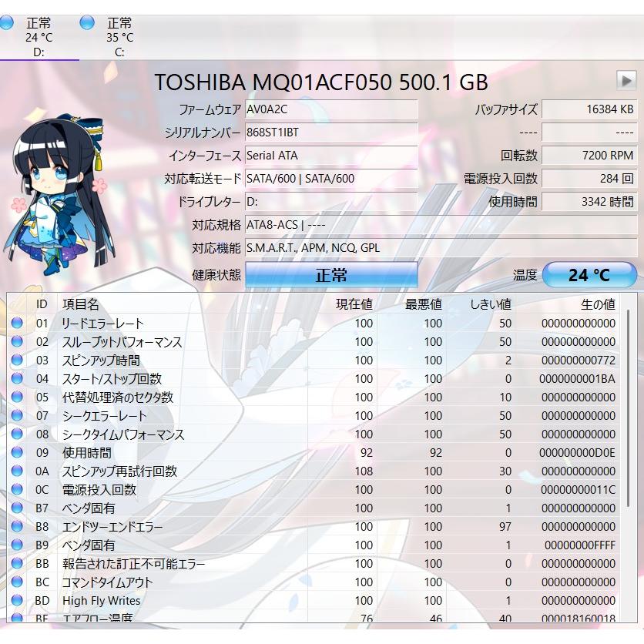The image size is (644, 644).
Task: Click the SATA/600 transfer mode field
Action: coord(331,179)
